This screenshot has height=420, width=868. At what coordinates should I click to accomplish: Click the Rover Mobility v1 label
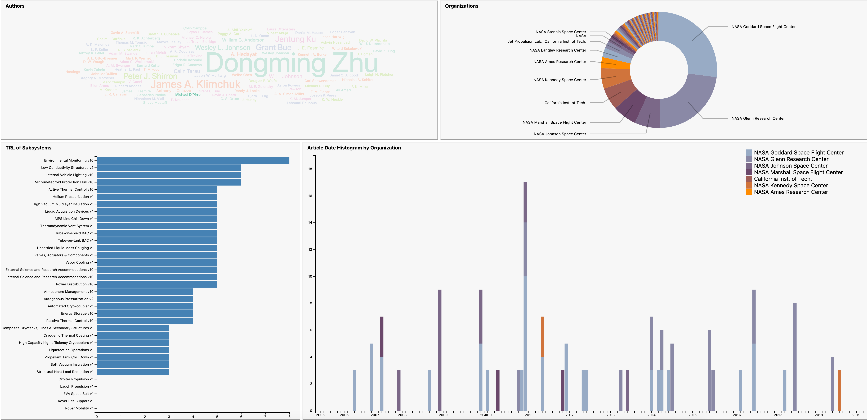79,408
